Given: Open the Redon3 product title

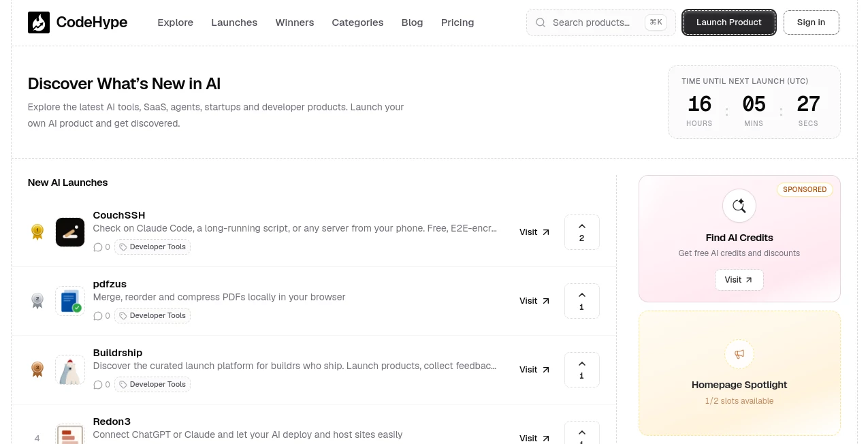Looking at the screenshot, I should (112, 422).
